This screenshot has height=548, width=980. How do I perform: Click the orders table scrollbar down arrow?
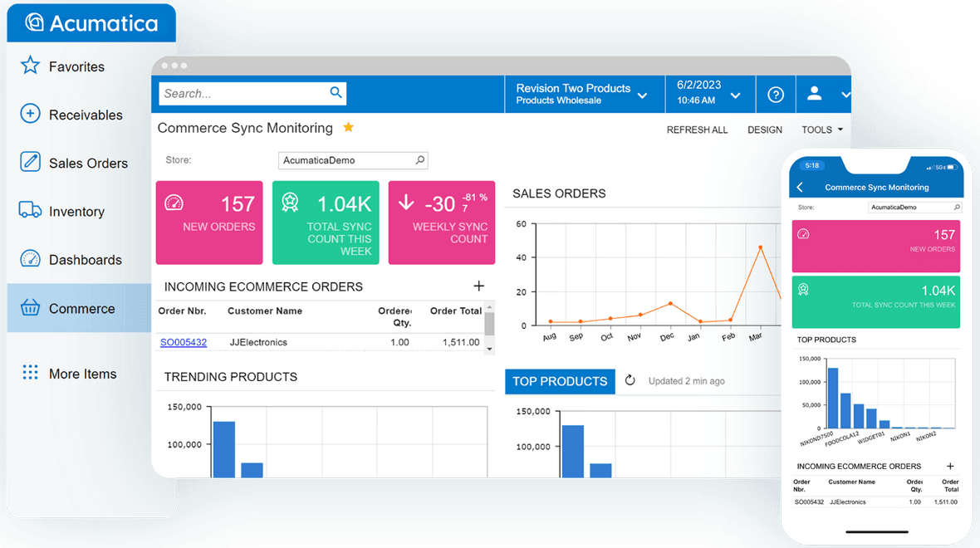pos(489,350)
